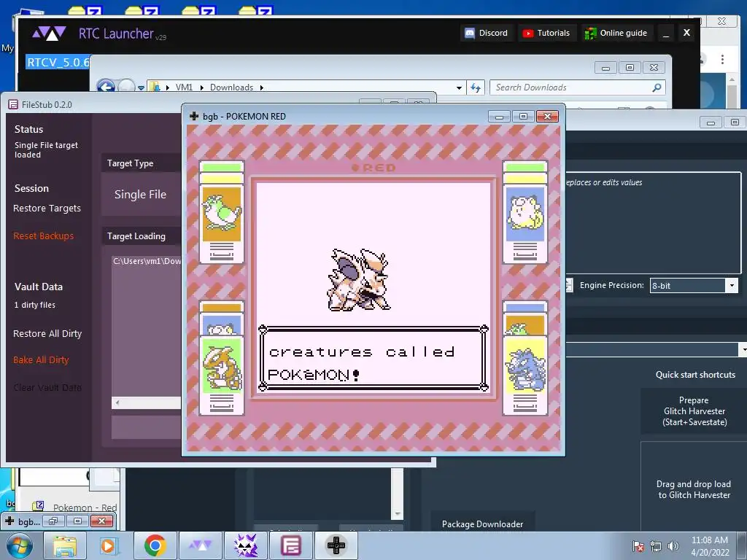Switch to FileStub from the taskbar
747x560 pixels.
[x=290, y=545]
